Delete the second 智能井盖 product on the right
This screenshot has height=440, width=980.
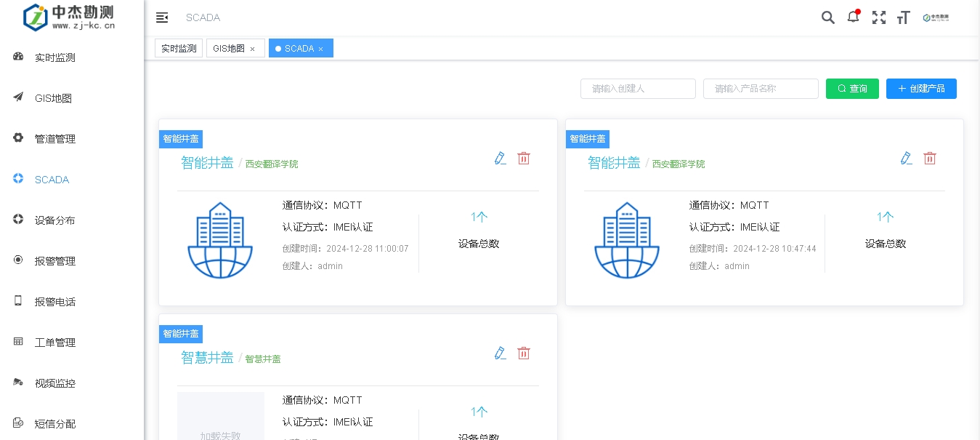[930, 158]
